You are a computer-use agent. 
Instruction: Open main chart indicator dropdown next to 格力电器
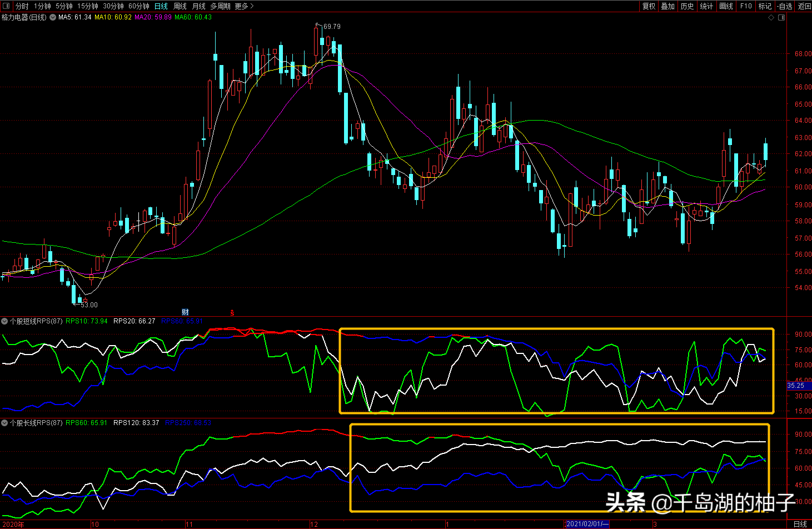pos(53,17)
